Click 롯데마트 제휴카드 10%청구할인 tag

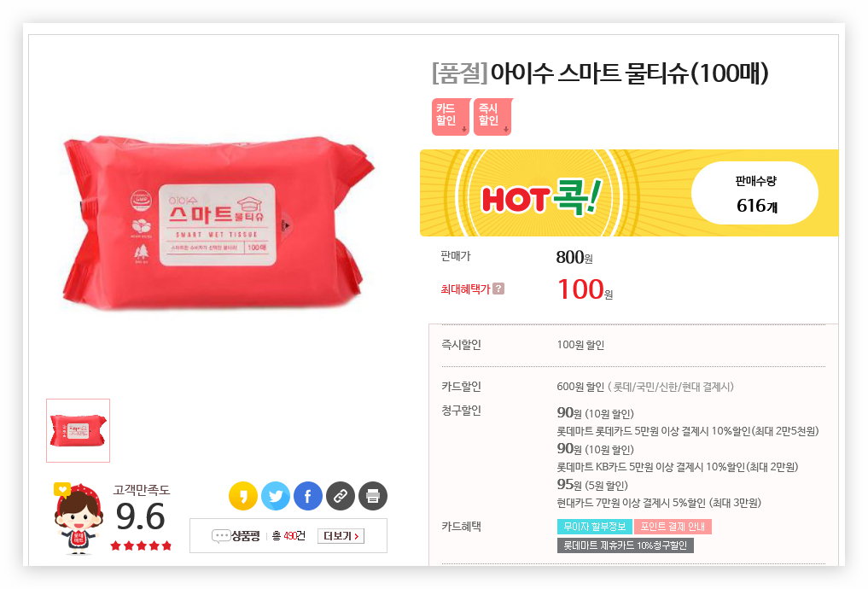(x=625, y=545)
